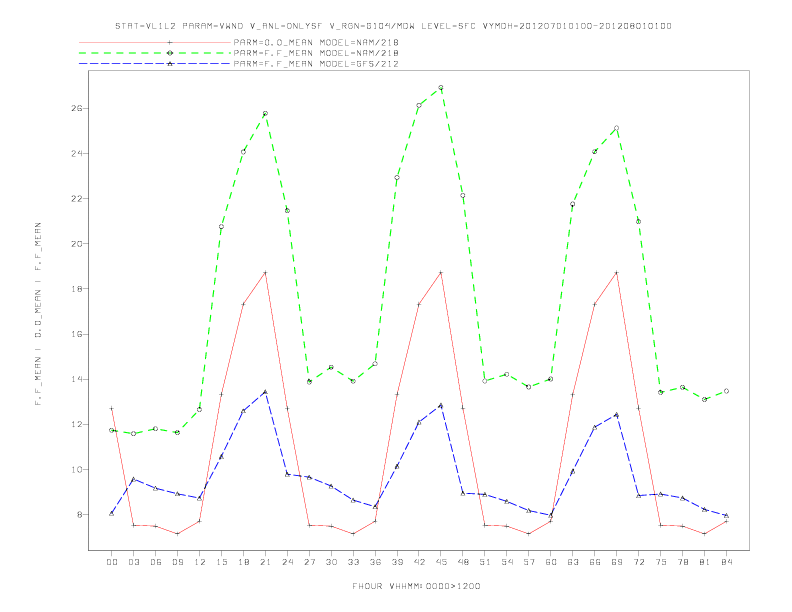Click x-axis tick label 84
This screenshot has width=792, height=612.
pos(726,562)
